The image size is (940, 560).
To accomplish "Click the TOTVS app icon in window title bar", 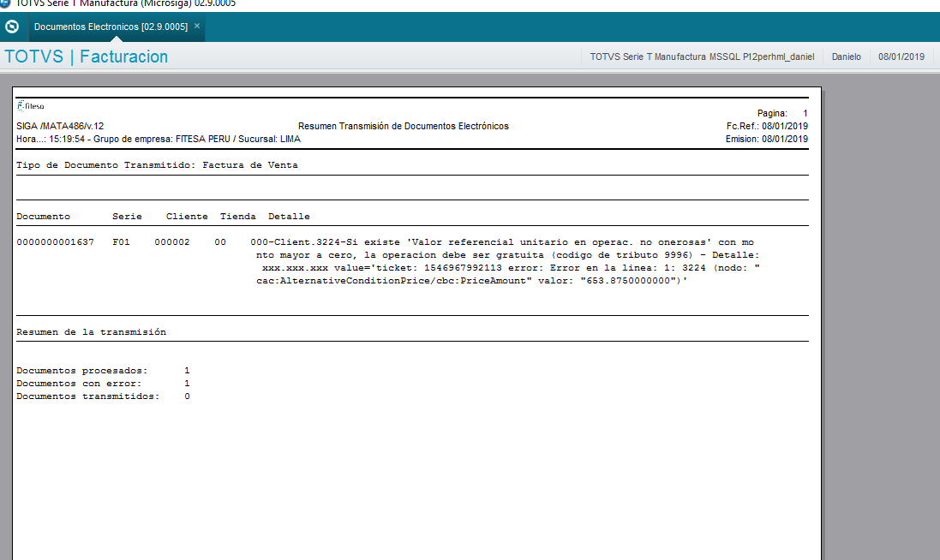I will [5, 3].
